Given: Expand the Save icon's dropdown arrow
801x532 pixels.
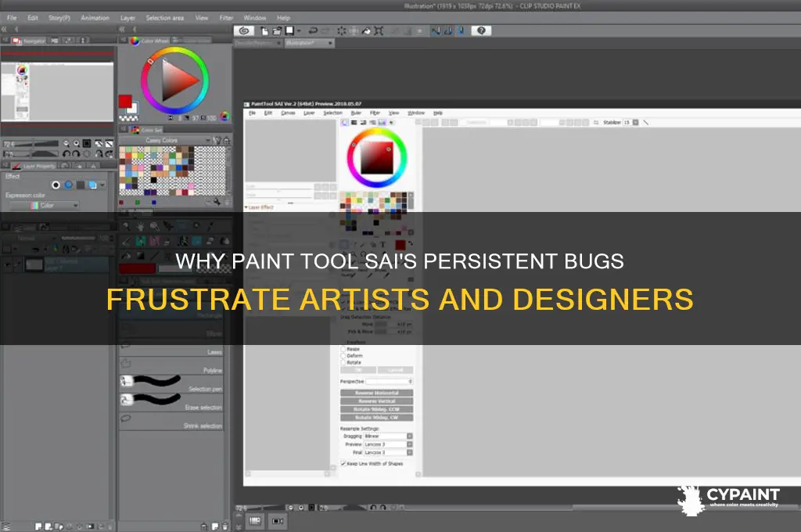Looking at the screenshot, I should (x=299, y=31).
